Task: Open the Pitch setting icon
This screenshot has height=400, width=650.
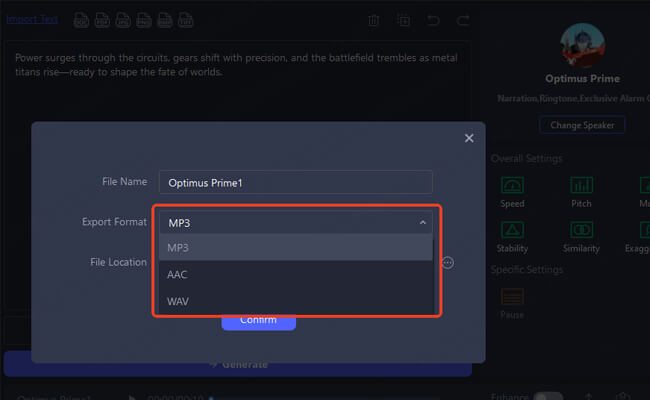Action: [581, 186]
